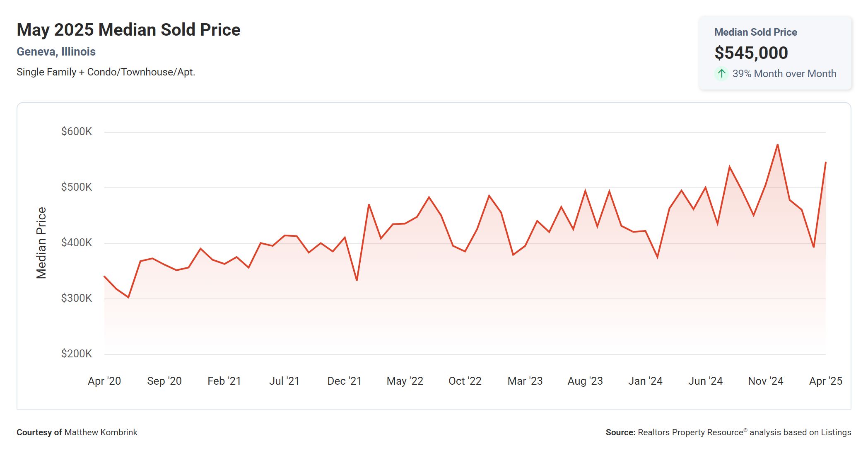Click the 39% Month over Month text
This screenshot has width=868, height=456.
(x=784, y=74)
